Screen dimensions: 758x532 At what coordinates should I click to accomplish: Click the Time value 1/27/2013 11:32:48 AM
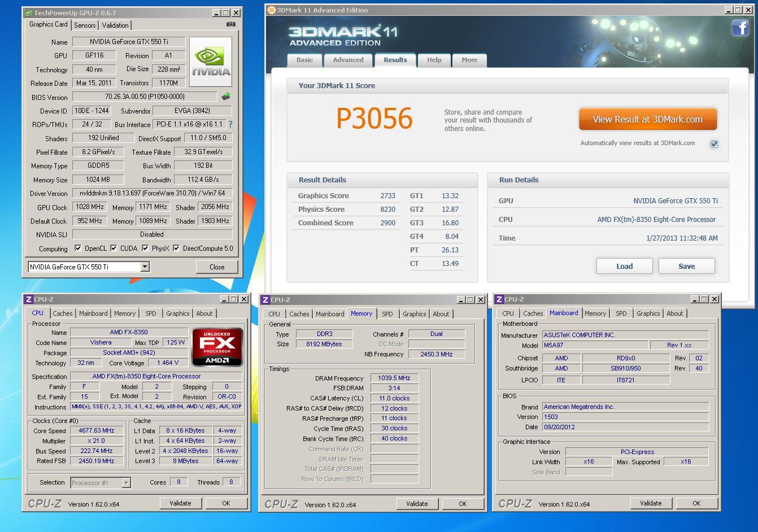[682, 238]
